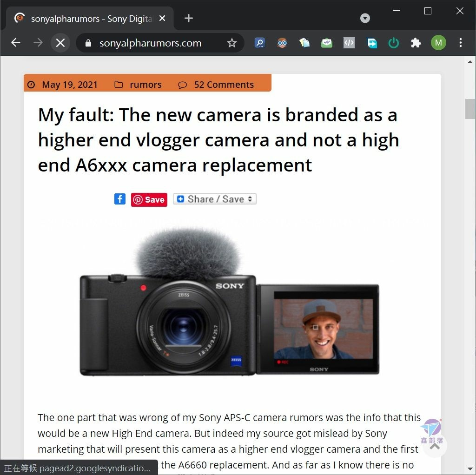476x475 pixels.
Task: Open the rumors category link
Action: pyautogui.click(x=145, y=85)
